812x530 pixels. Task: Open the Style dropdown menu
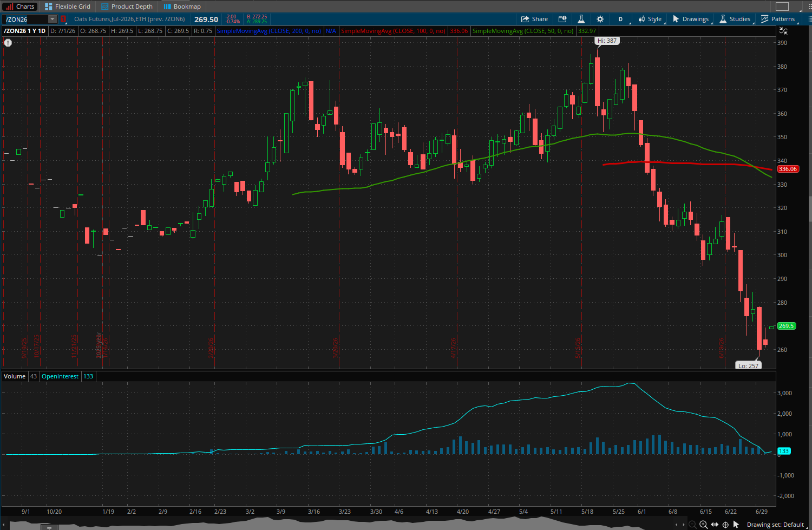click(x=650, y=19)
